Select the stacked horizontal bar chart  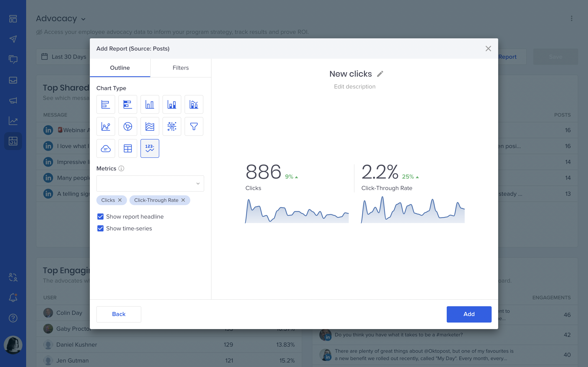click(128, 104)
